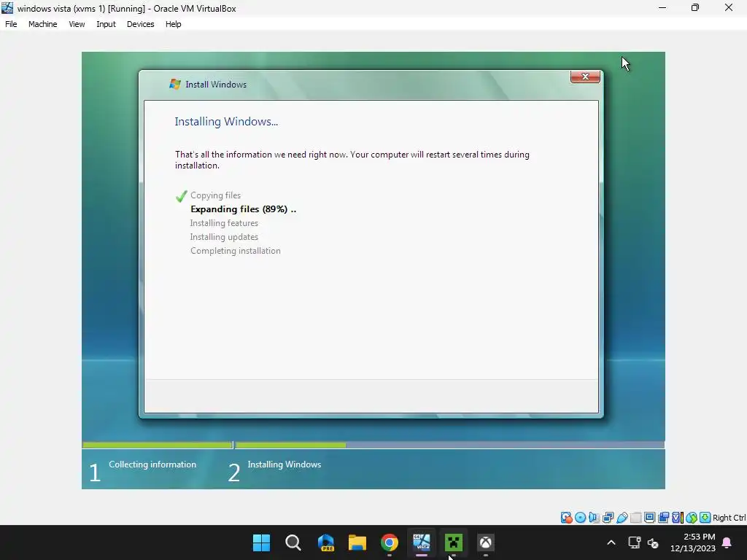
Task: Click the keyboard capture green arrow indicator
Action: (705, 518)
